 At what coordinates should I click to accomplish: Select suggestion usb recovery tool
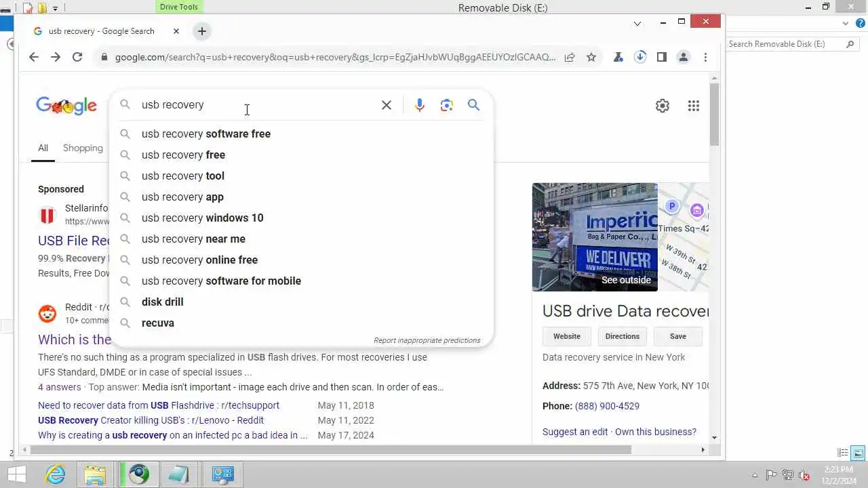pyautogui.click(x=302, y=176)
